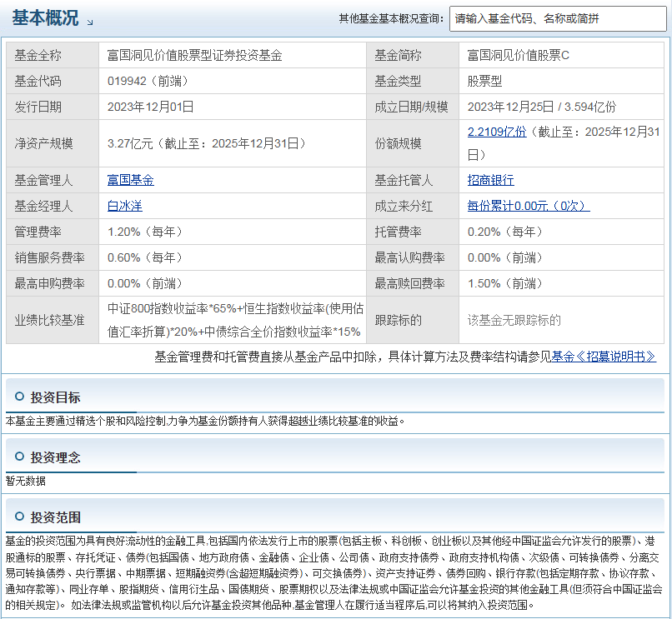The width and height of the screenshot is (672, 619).
Task: Click the 管理费率 value 1.20%（每年）
Action: [145, 232]
